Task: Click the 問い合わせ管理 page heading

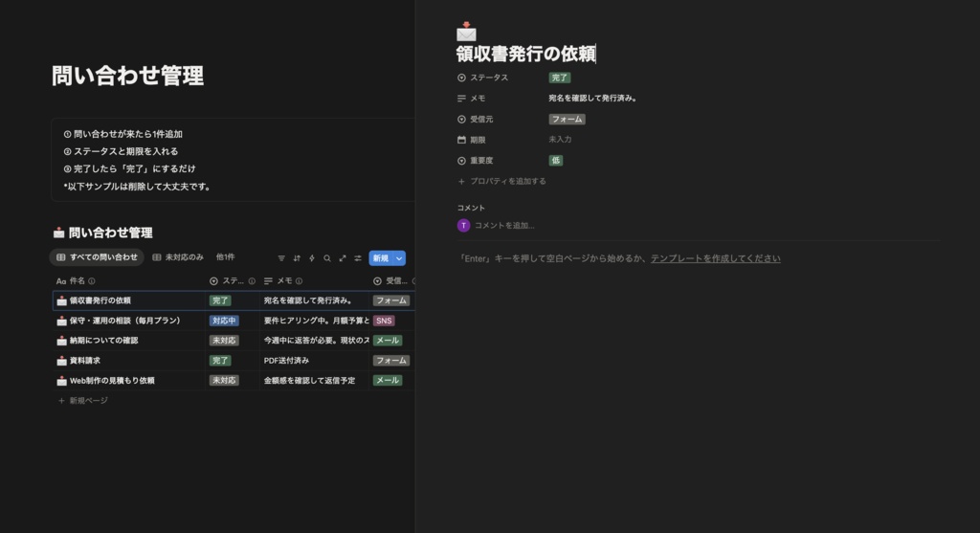Action: [127, 76]
